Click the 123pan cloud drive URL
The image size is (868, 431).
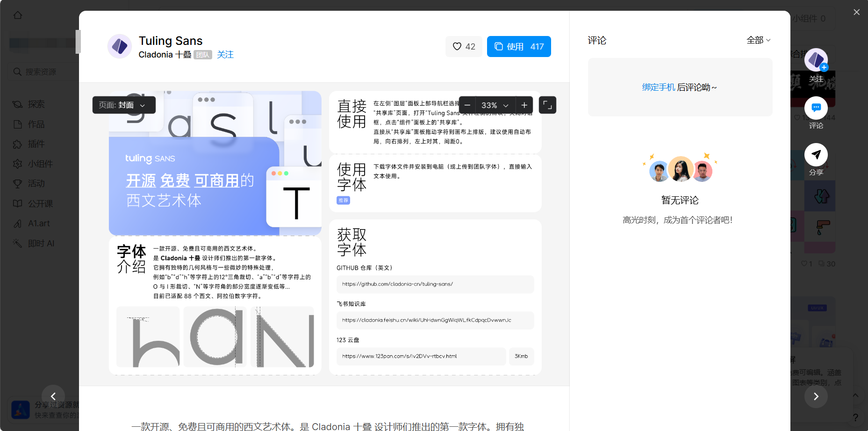coord(421,356)
